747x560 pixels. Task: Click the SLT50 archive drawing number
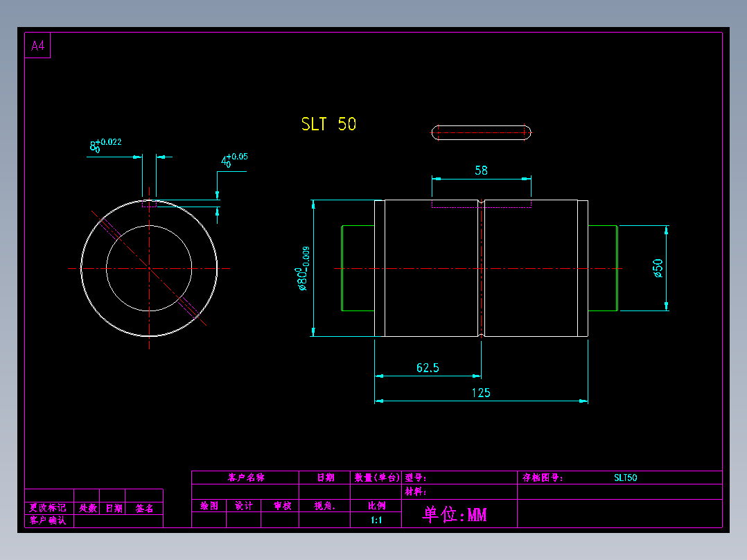coord(626,478)
